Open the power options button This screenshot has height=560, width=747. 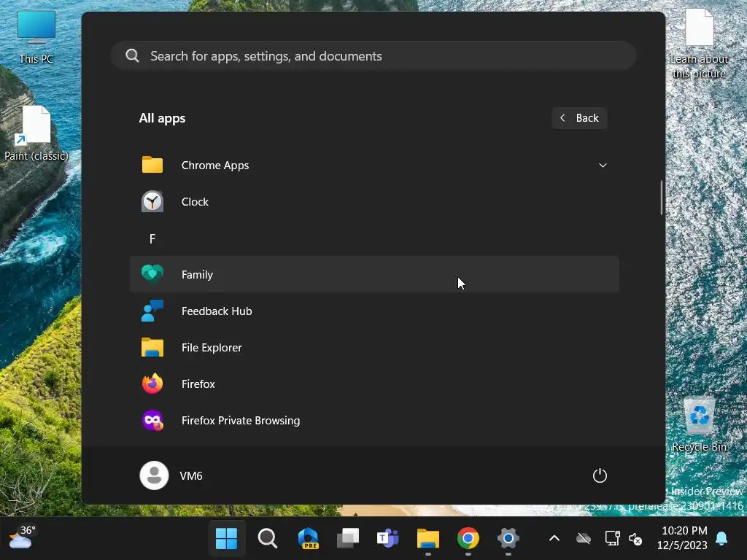tap(600, 475)
